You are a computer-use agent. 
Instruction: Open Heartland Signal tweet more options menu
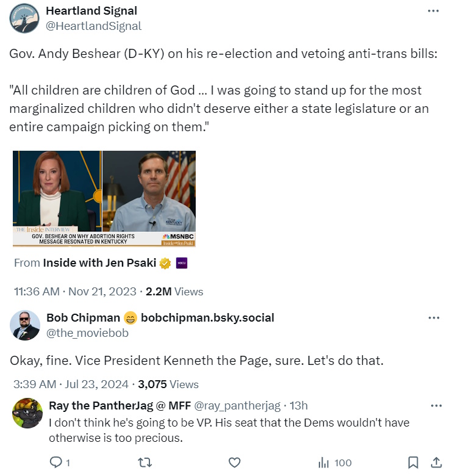(x=434, y=11)
